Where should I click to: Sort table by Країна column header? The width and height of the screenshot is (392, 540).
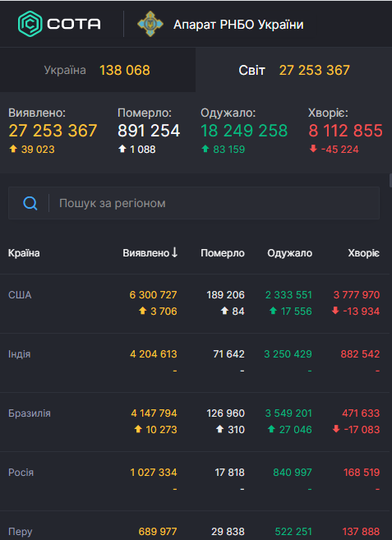[x=24, y=253]
